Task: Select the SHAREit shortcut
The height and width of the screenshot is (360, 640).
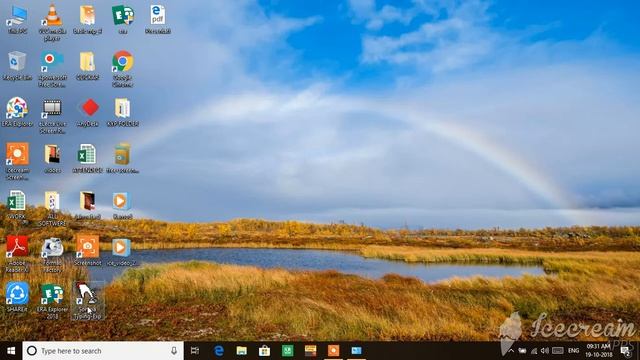Action: tap(17, 297)
